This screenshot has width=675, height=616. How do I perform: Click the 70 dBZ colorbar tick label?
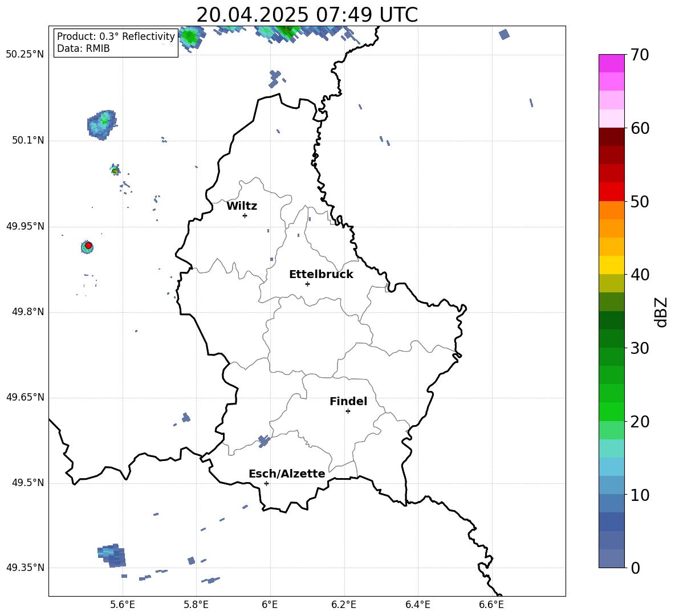(640, 55)
